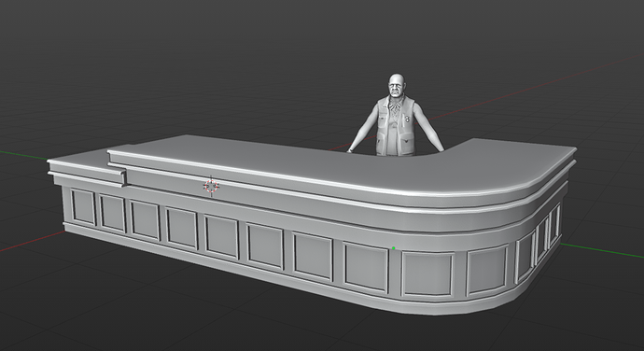The height and width of the screenshot is (351, 644).
Task: Click the flat countertop surface of the bar
Action: tap(329, 164)
